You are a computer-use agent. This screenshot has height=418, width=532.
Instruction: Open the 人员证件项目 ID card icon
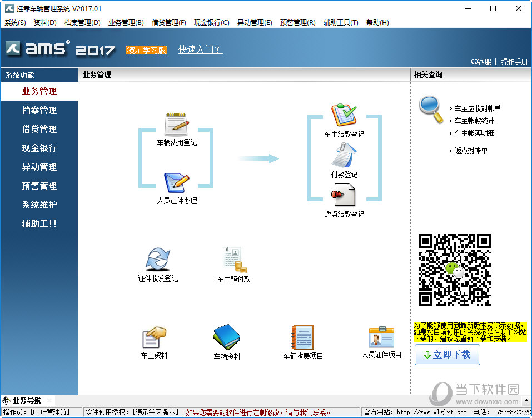[381, 336]
